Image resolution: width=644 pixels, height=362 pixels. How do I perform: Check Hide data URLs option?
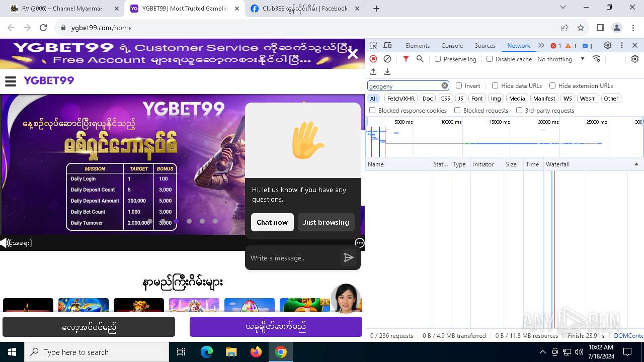tap(495, 85)
